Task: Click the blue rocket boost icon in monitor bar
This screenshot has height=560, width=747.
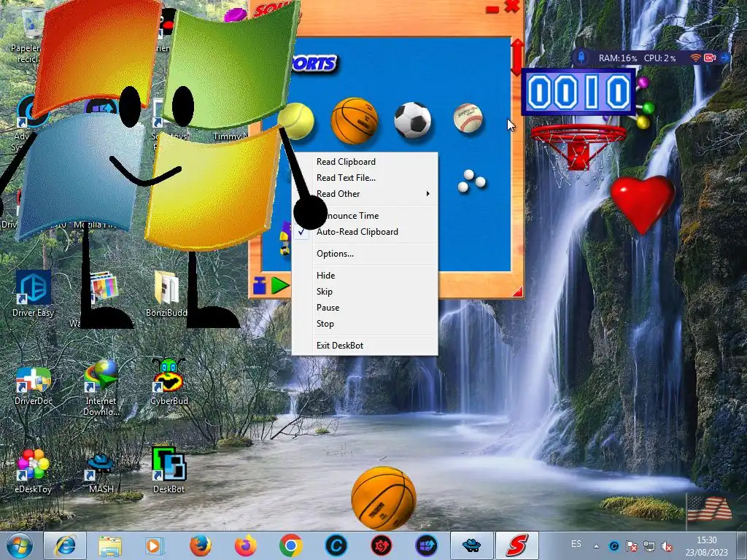Action: tap(581, 58)
